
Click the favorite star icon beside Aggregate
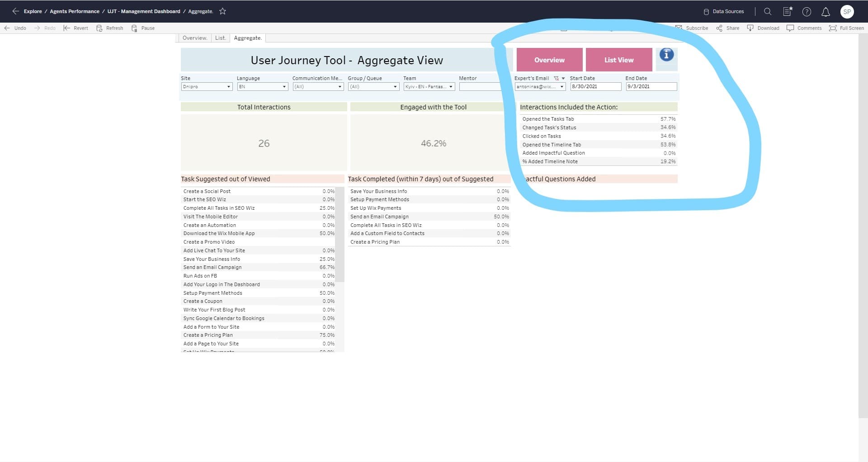pos(222,11)
